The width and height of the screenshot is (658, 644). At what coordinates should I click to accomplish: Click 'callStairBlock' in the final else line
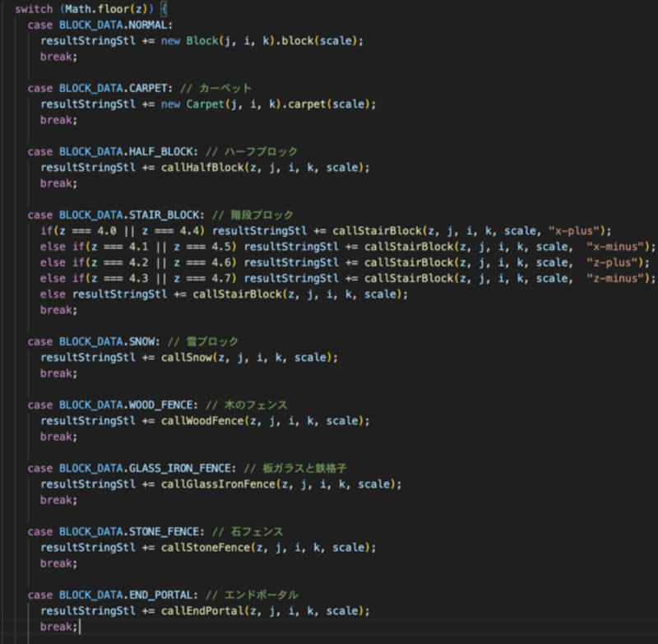(237, 294)
